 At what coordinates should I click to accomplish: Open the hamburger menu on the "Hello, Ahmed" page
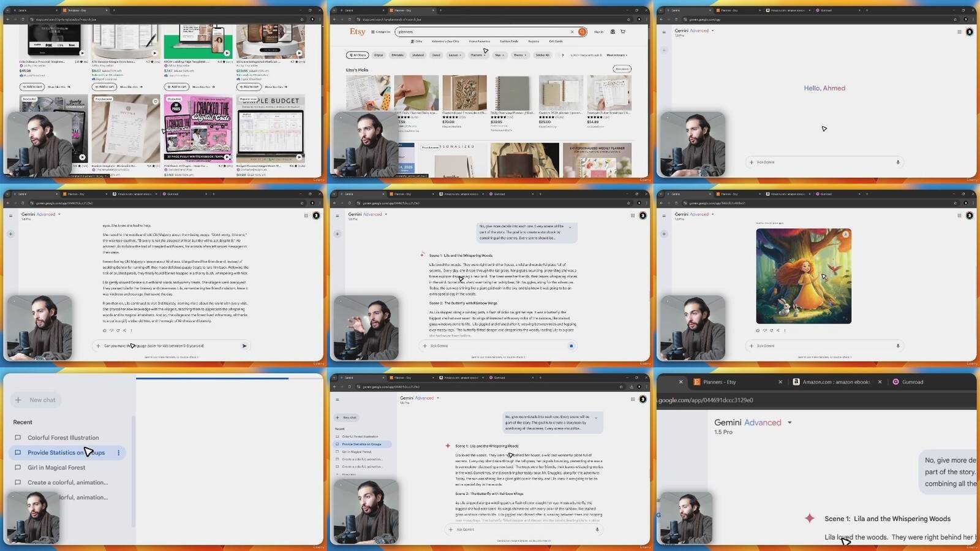[x=663, y=32]
